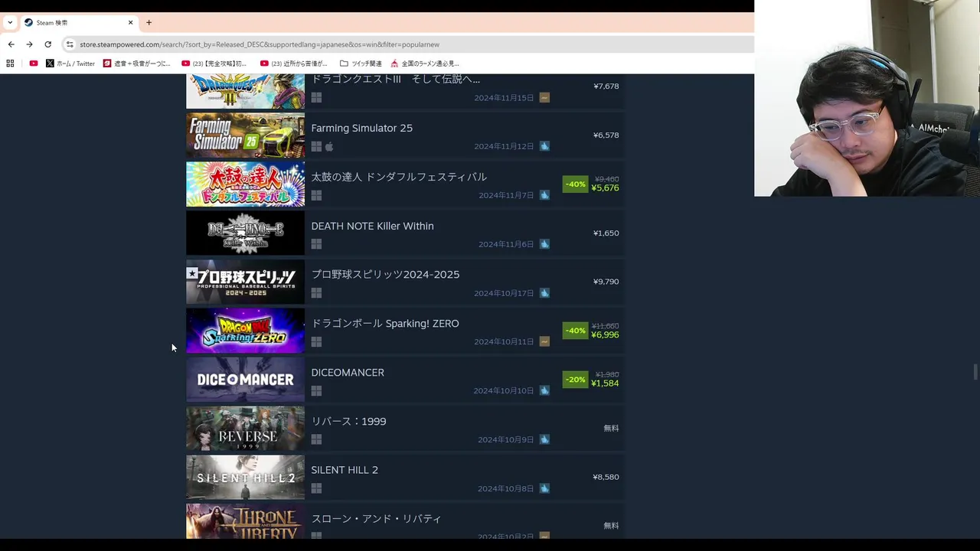Screen dimensions: 980x551
Task: Click review thumbs-up for Farming Simulator 25
Action: pos(544,146)
